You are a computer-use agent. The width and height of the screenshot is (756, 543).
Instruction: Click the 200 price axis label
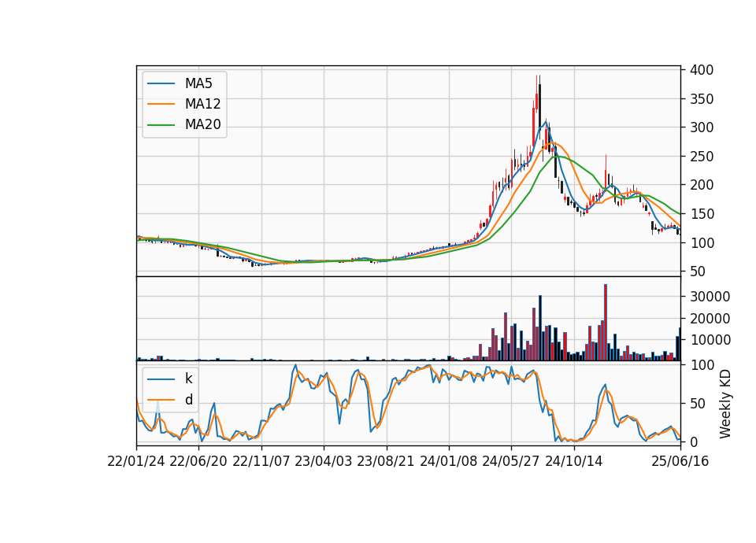[x=702, y=185]
